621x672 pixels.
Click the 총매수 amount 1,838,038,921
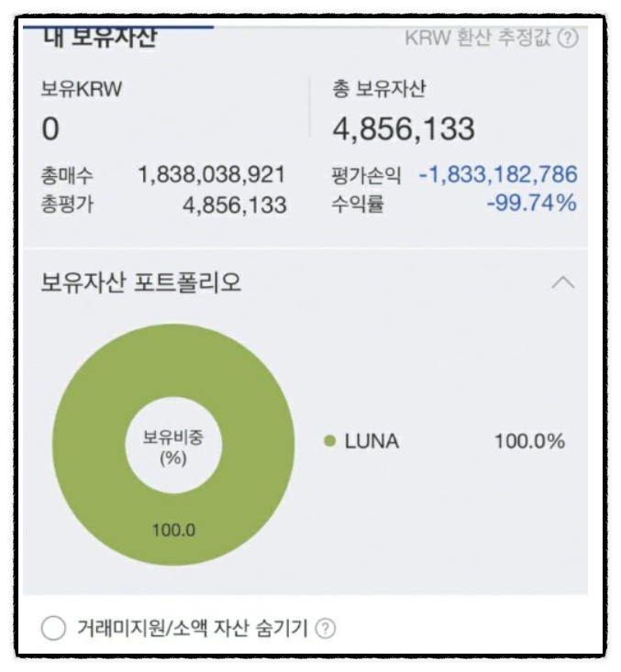click(211, 174)
